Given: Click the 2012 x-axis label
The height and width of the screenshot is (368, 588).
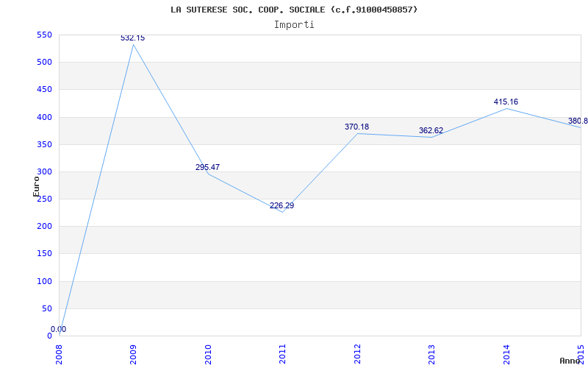Looking at the screenshot, I should click(357, 354).
